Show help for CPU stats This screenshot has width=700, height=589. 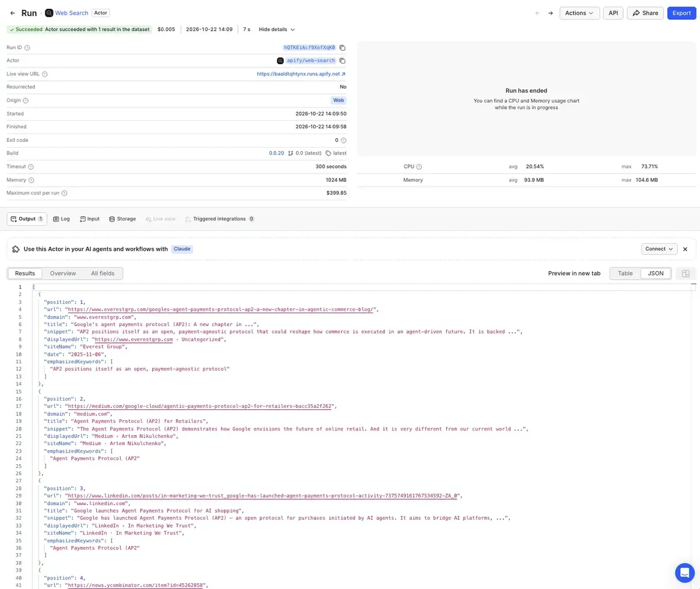[419, 167]
